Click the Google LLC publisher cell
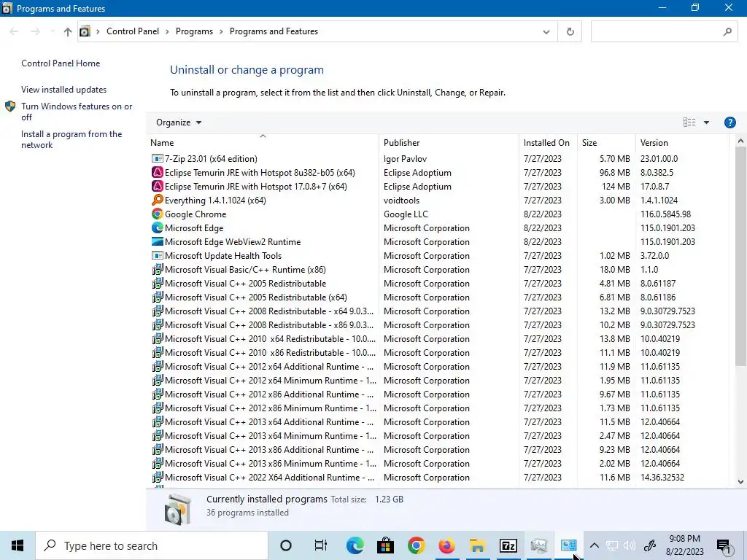Screen dimensions: 747x560 click(x=406, y=214)
